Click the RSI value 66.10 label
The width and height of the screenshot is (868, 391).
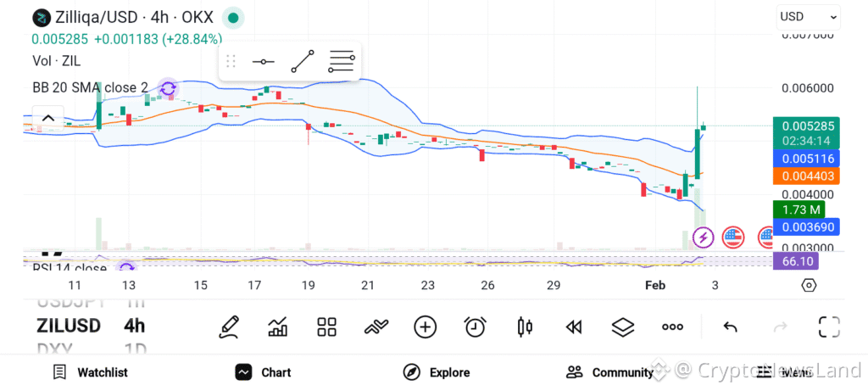coord(795,261)
